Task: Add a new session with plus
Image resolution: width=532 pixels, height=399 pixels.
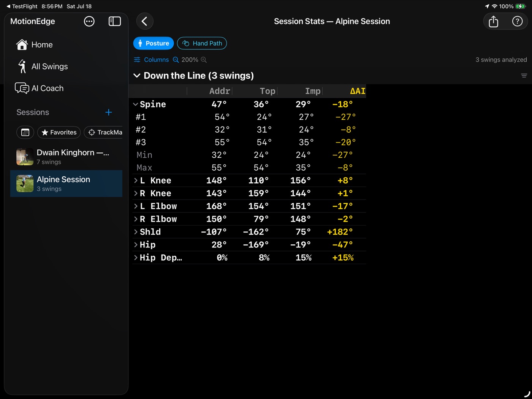Action: tap(109, 112)
